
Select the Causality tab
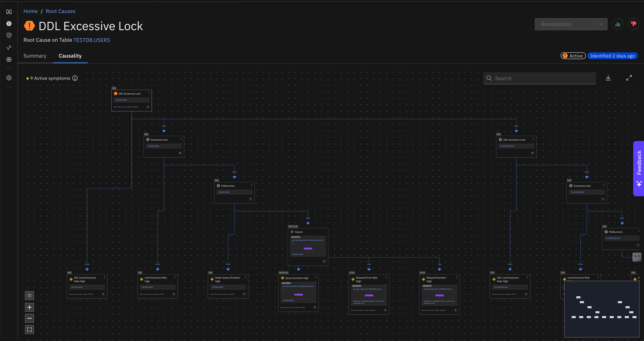point(70,56)
